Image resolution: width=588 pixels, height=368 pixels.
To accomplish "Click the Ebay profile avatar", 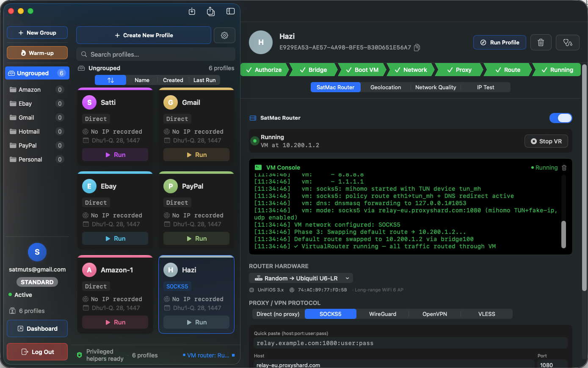I will pyautogui.click(x=89, y=186).
